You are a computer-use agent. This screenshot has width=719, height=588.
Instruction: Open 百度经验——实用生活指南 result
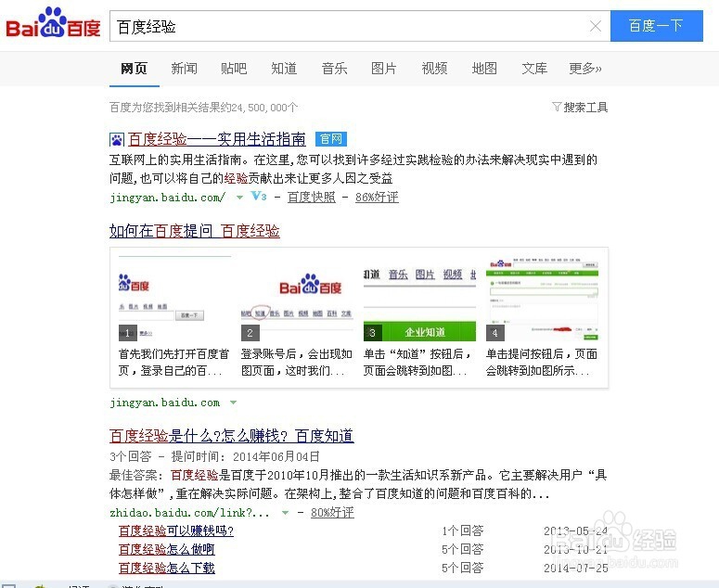click(216, 139)
